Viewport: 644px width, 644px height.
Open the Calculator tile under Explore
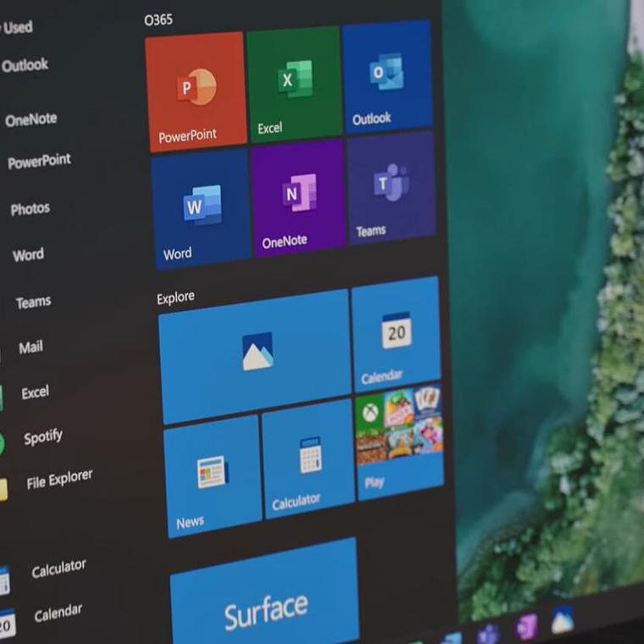point(308,459)
